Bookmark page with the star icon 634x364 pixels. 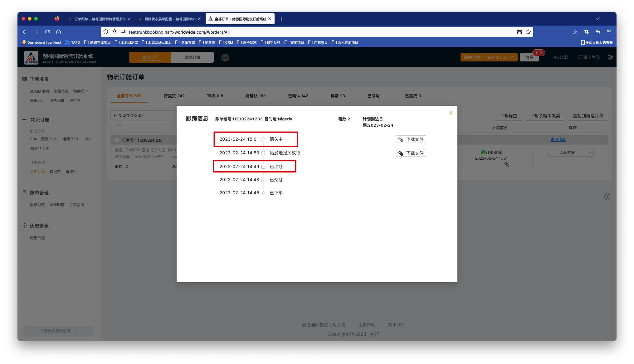[528, 32]
